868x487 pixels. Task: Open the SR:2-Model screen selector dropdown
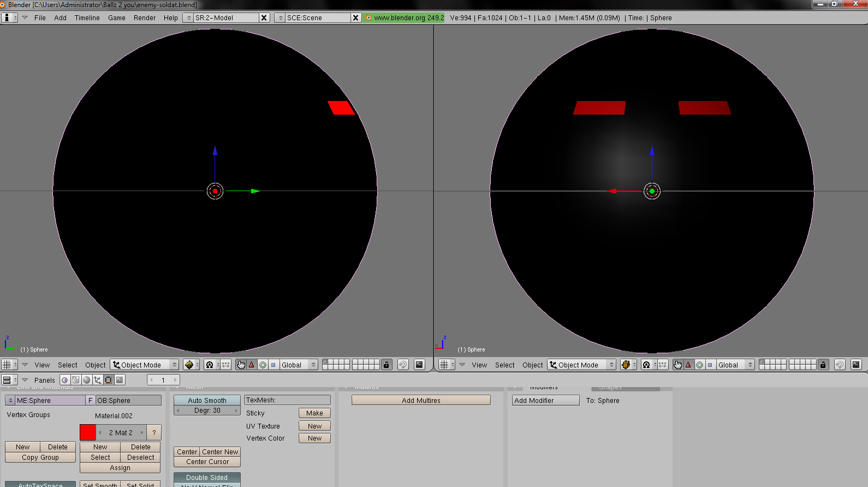point(189,17)
